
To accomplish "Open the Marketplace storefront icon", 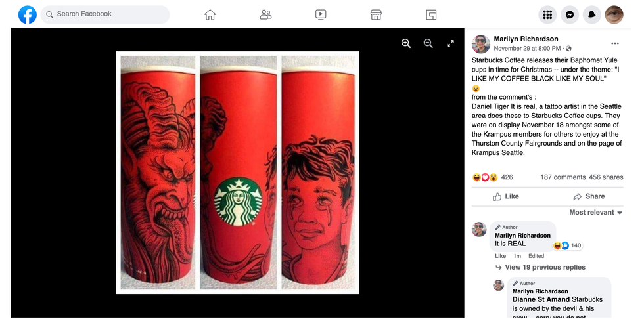I will click(376, 14).
